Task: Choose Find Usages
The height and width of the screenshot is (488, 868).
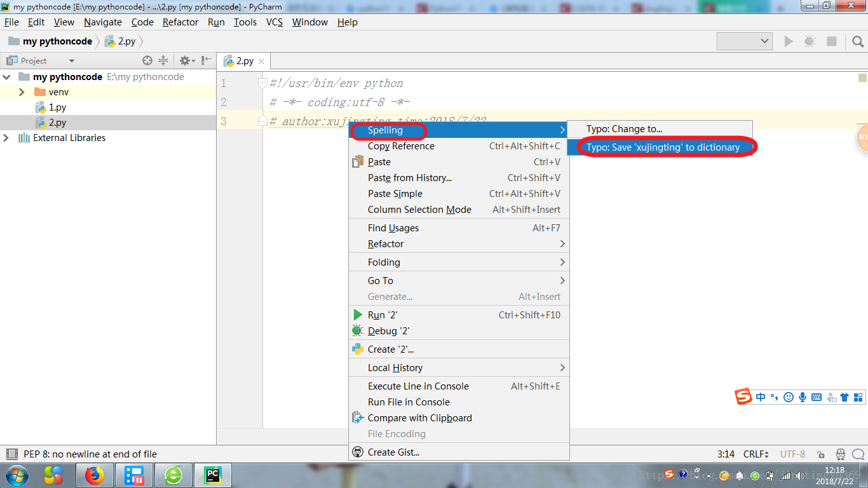Action: point(459,228)
